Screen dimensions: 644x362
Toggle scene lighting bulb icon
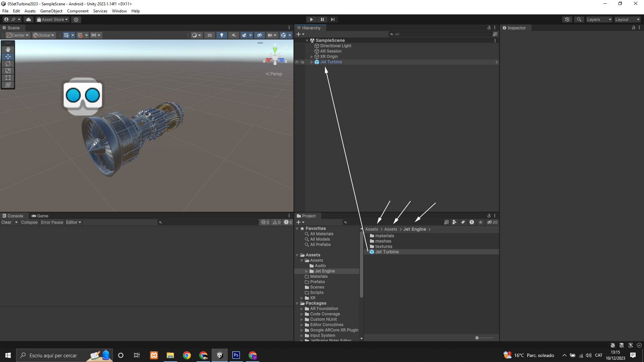[221, 35]
